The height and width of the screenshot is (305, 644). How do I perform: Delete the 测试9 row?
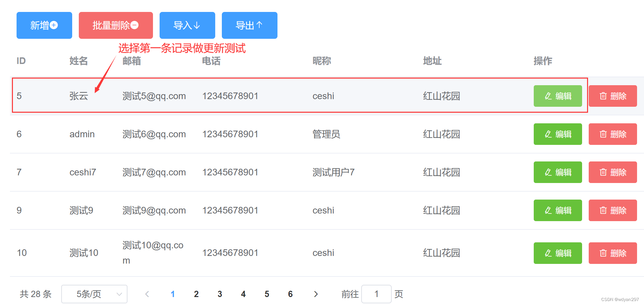pos(613,211)
